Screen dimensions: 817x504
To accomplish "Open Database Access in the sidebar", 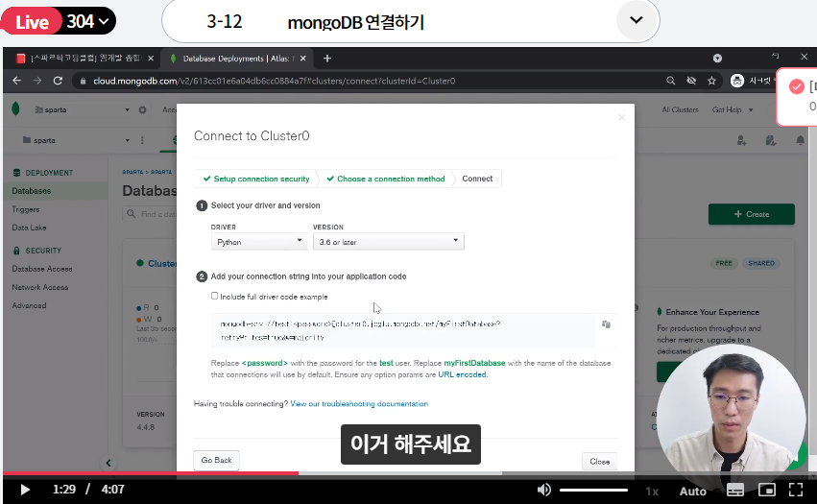I will point(42,269).
